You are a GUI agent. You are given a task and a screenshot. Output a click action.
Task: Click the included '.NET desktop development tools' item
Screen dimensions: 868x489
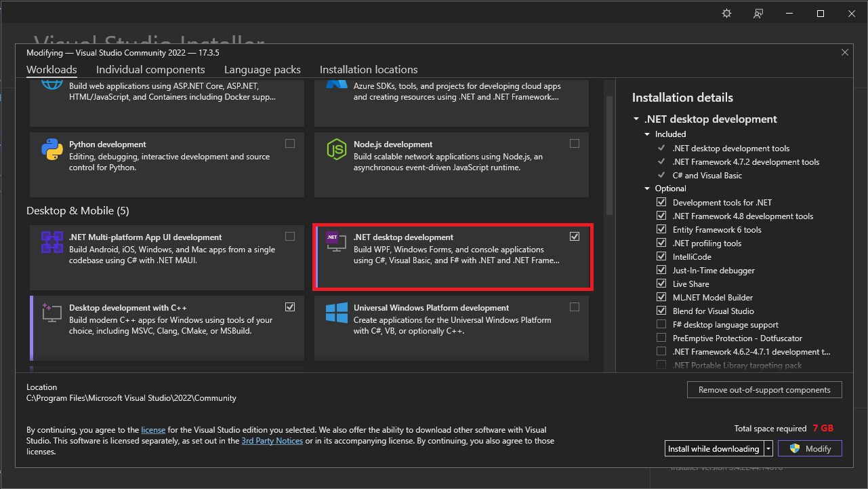pyautogui.click(x=731, y=149)
